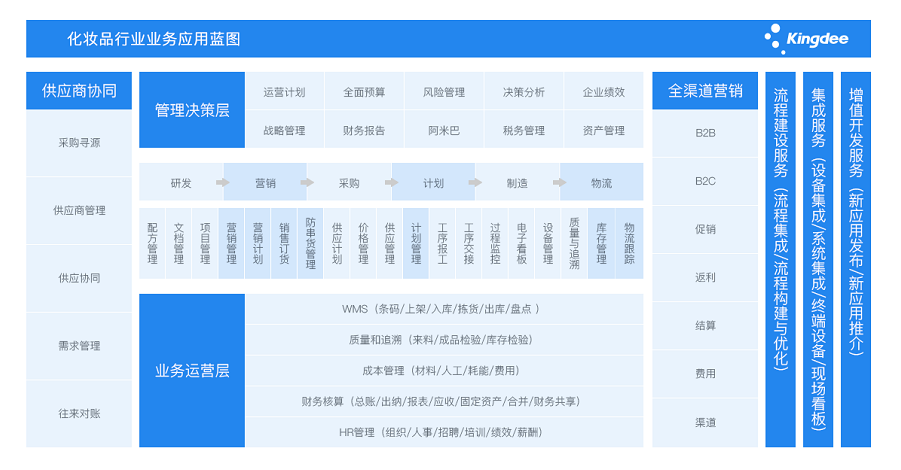The width and height of the screenshot is (901, 470).
Task: Open the 营销管理 vertical cell
Action: [232, 244]
